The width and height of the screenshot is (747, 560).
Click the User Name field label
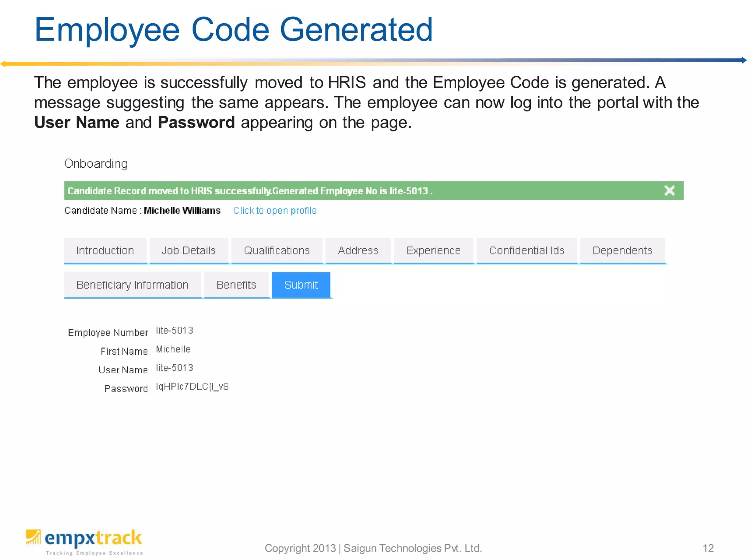[123, 370]
